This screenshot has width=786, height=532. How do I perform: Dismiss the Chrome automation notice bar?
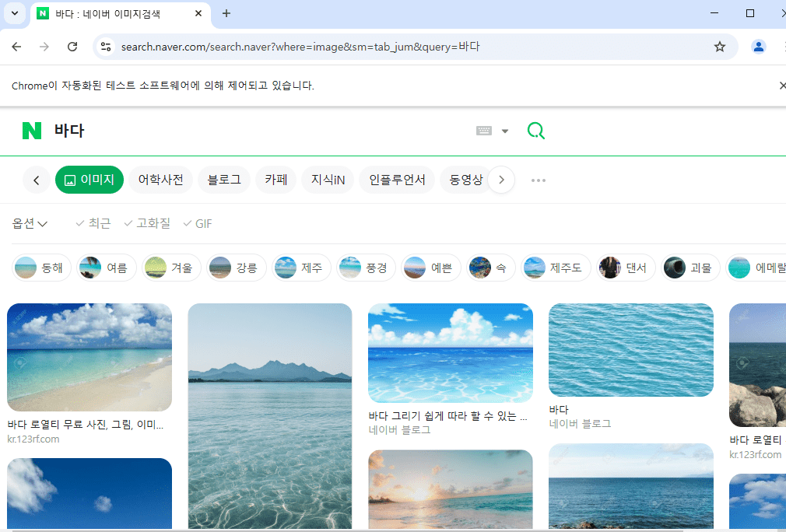pos(782,86)
